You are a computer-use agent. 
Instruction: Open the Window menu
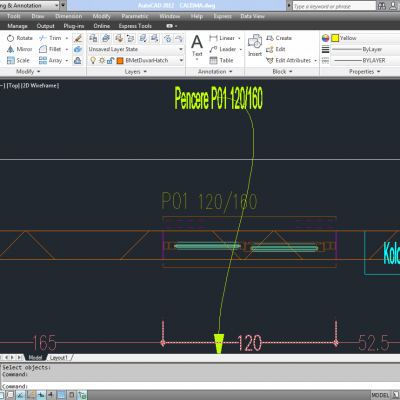[x=169, y=16]
